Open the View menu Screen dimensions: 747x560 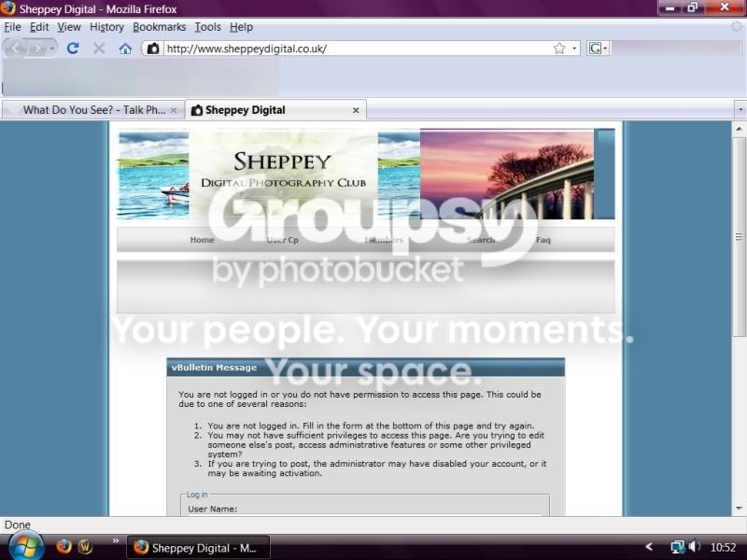[69, 27]
